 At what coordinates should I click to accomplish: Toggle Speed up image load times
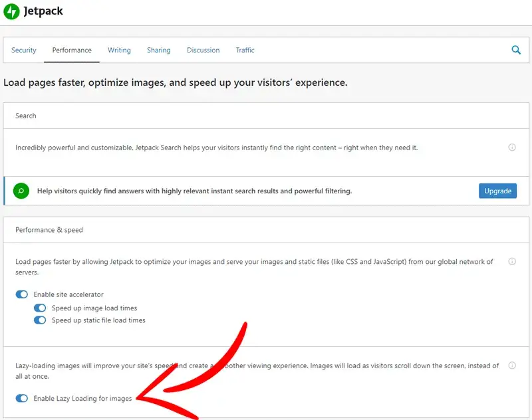(40, 308)
